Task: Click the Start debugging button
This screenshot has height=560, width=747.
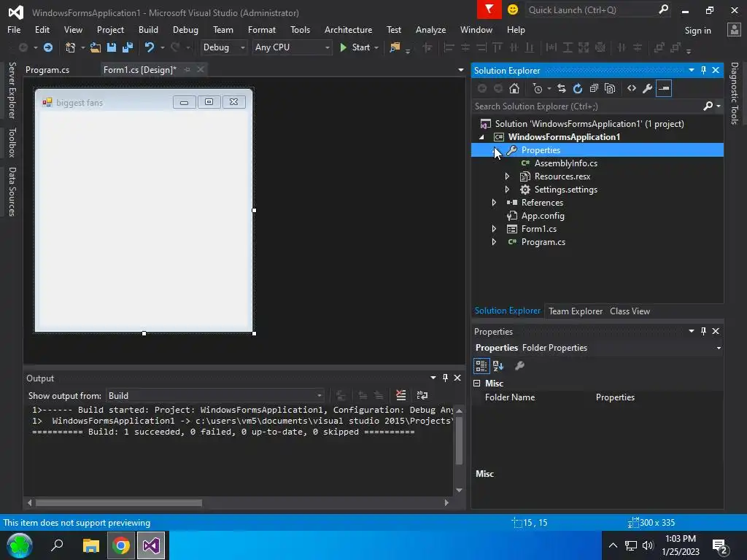Action: tap(355, 47)
